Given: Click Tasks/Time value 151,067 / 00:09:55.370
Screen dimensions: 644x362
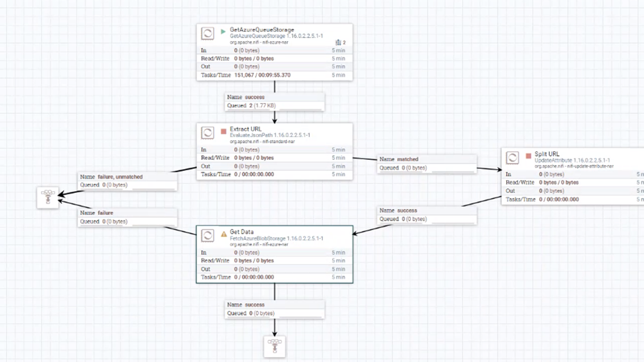Looking at the screenshot, I should (x=262, y=75).
